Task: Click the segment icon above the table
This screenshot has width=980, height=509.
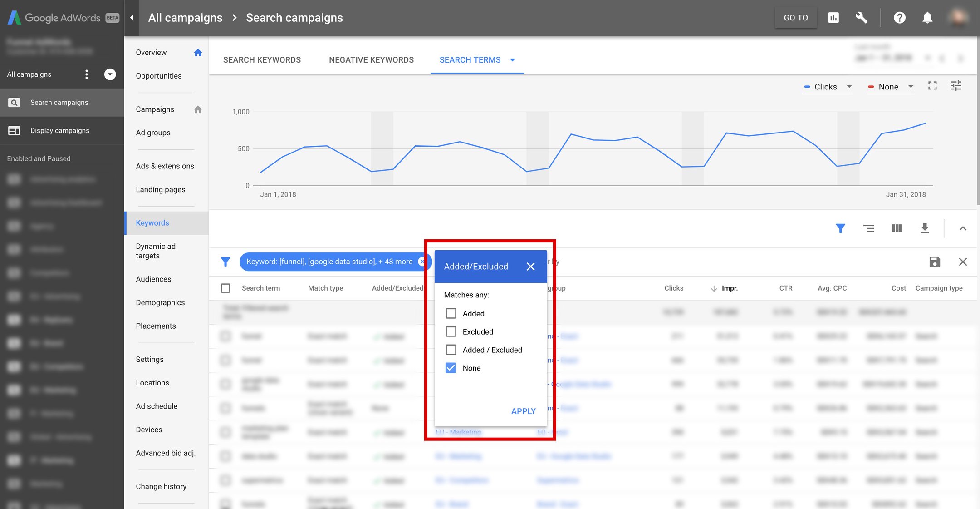Action: (x=869, y=228)
